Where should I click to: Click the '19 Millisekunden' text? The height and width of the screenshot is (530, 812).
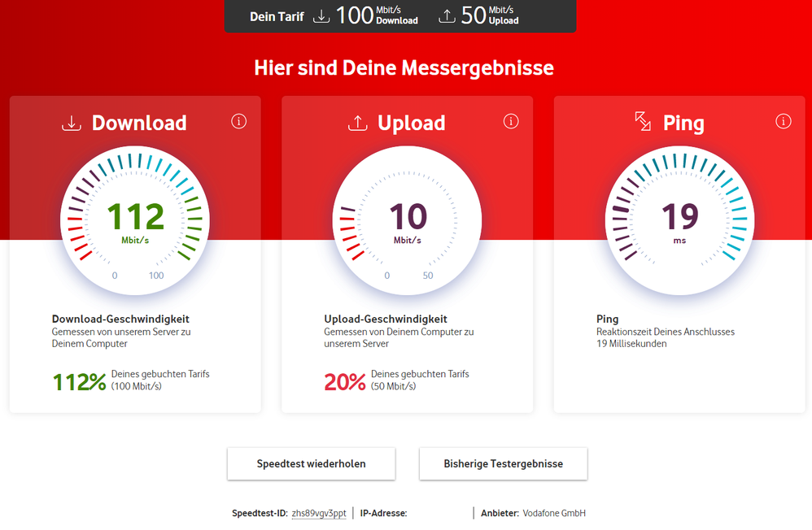[x=631, y=344]
